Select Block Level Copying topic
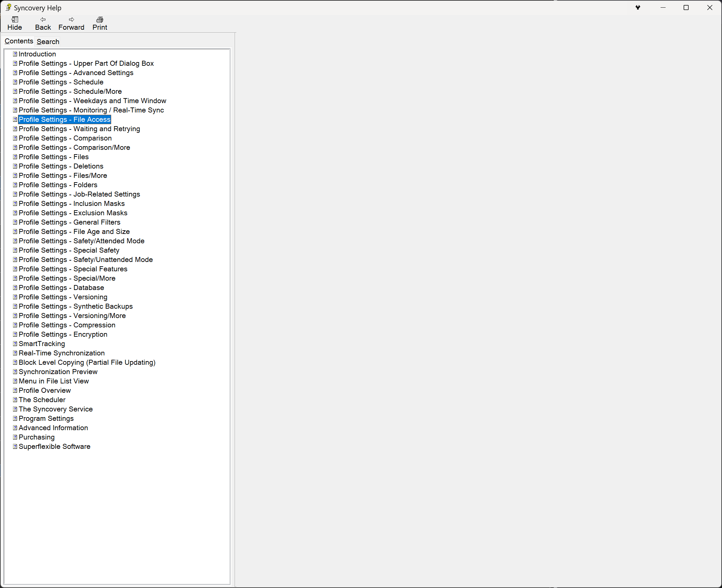This screenshot has width=722, height=588. [x=87, y=362]
